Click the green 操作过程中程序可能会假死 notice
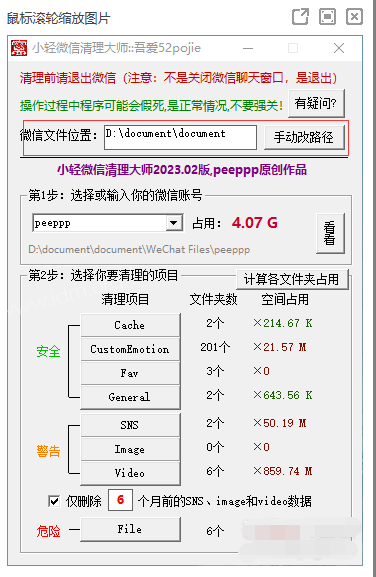The image size is (376, 577). (x=152, y=106)
